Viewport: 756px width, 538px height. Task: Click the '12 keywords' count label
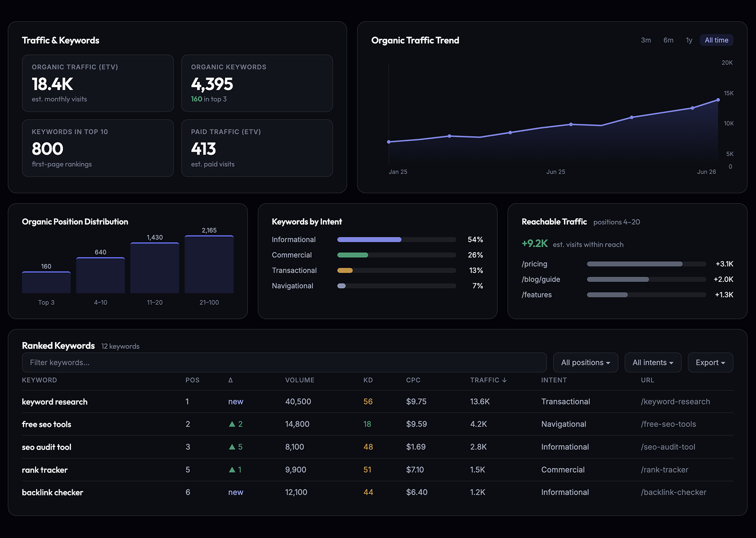[120, 346]
